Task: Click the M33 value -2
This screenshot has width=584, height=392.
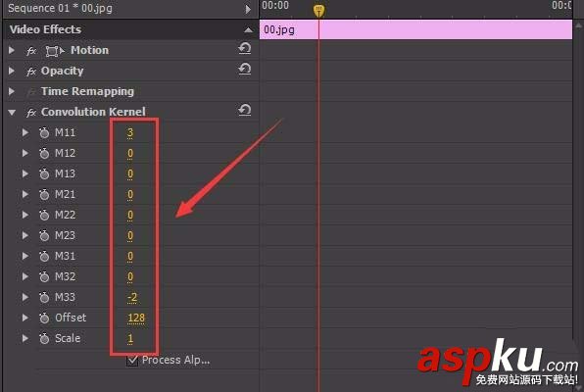Action: point(132,297)
